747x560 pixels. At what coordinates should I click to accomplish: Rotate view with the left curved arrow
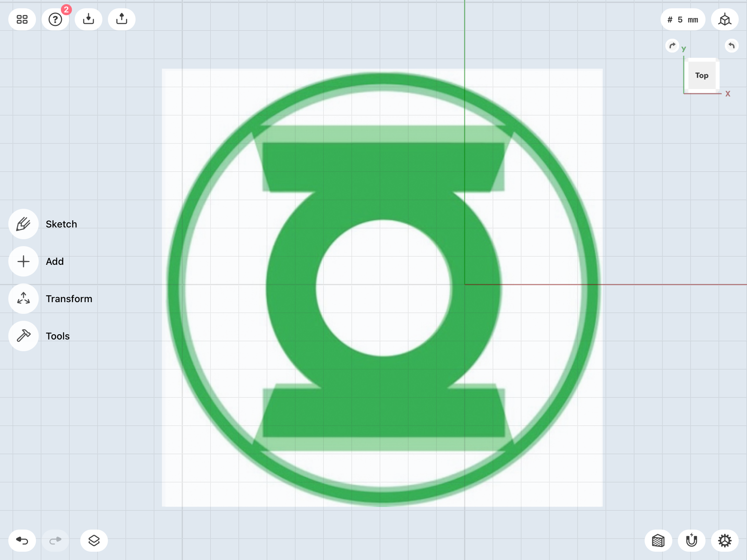672,46
